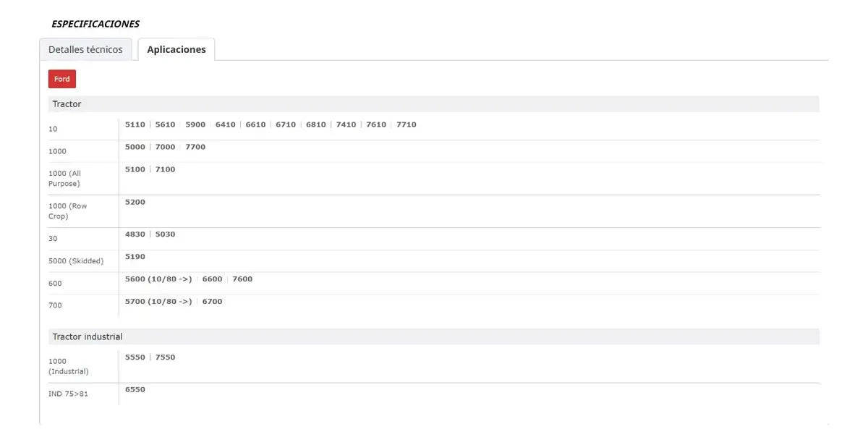Click model 6600 in series 600 row
This screenshot has width=868, height=445.
pyautogui.click(x=213, y=279)
